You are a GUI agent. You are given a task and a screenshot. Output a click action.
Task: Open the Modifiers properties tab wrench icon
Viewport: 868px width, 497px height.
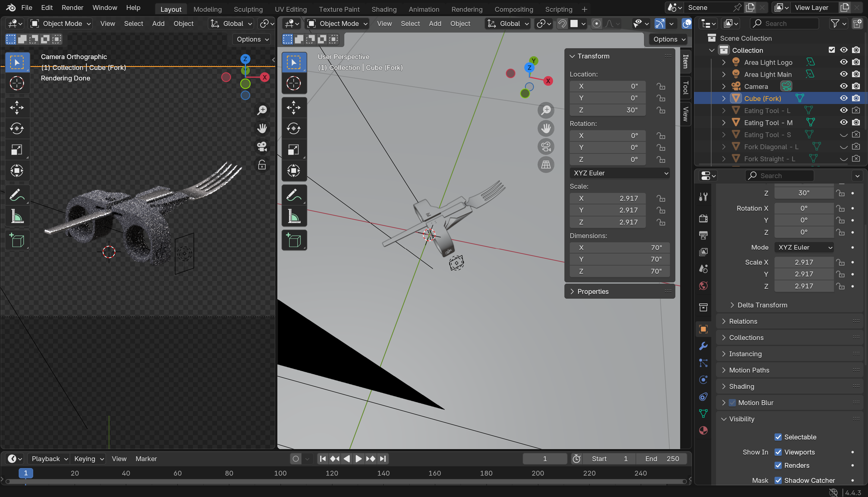point(703,346)
